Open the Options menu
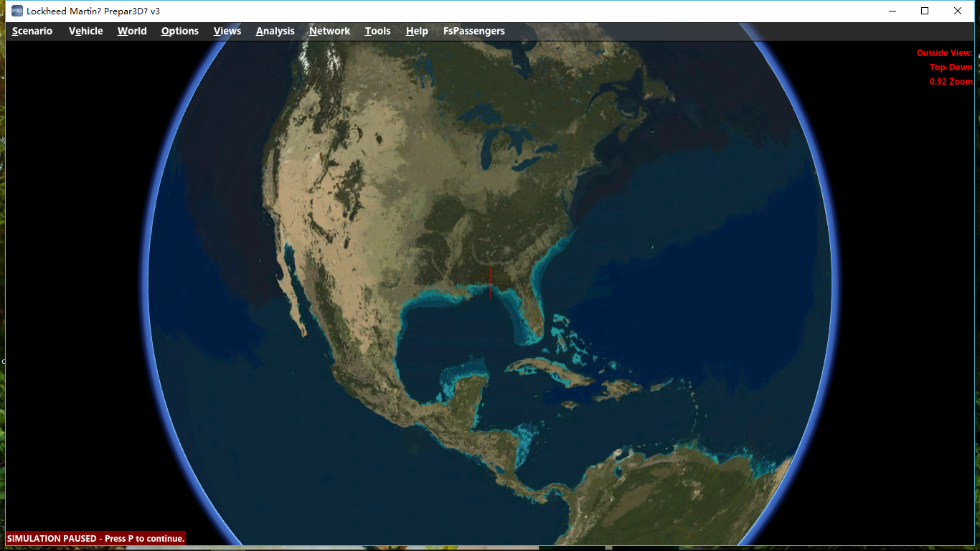This screenshot has height=551, width=980. 179,31
